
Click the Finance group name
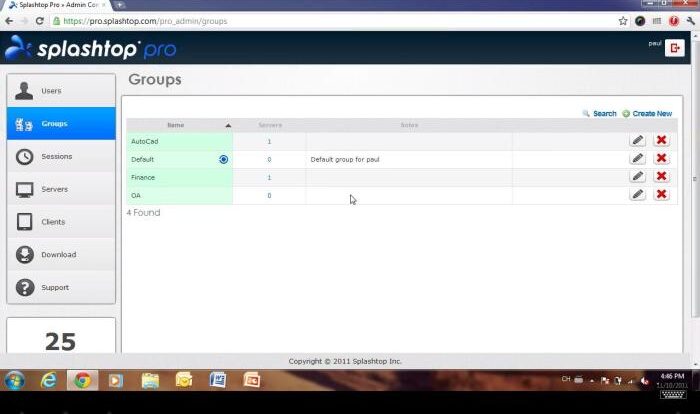tap(143, 177)
